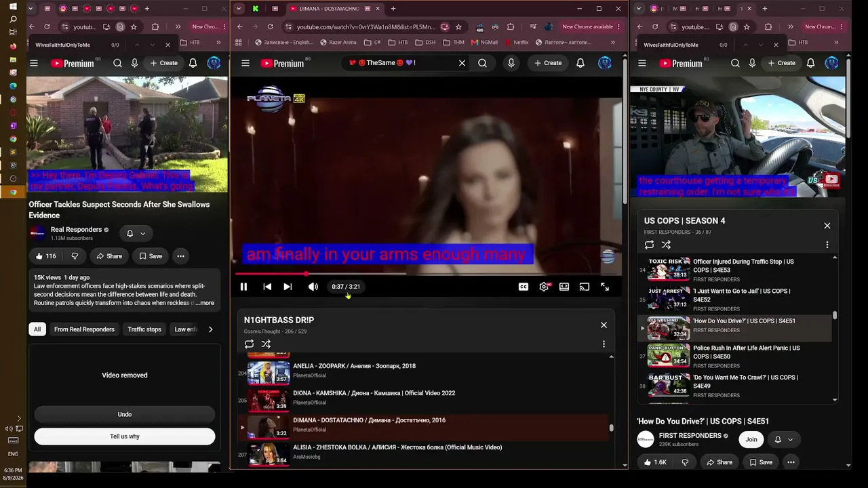Enter fullscreen on the middle video player

click(605, 287)
